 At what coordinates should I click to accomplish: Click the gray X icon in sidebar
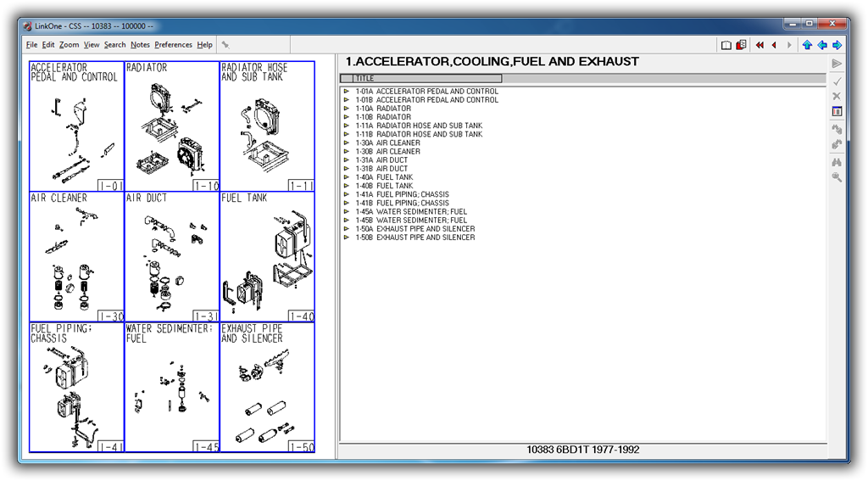click(837, 97)
